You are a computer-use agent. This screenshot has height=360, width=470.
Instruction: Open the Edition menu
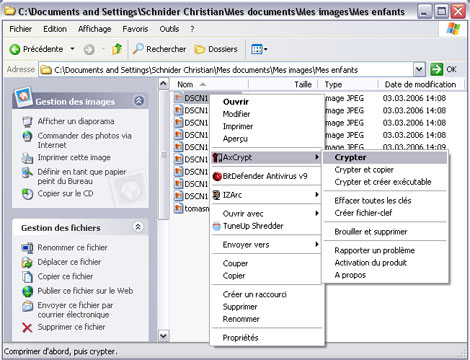point(55,29)
